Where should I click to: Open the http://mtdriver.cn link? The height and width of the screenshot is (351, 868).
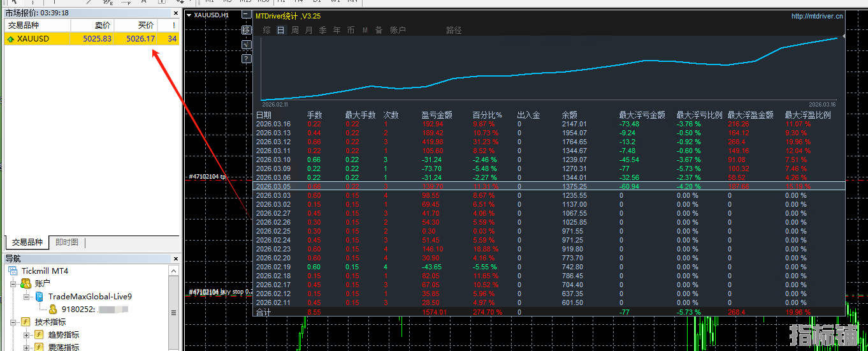[817, 16]
